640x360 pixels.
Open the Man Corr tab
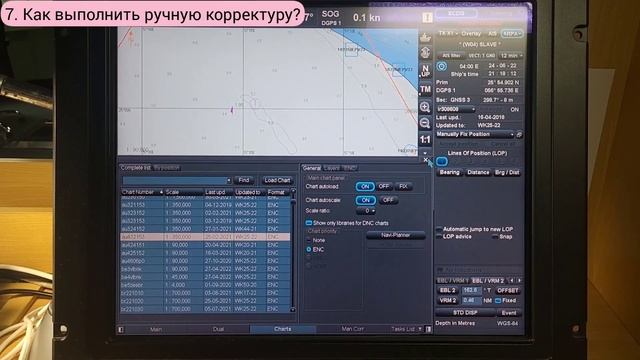pyautogui.click(x=352, y=329)
